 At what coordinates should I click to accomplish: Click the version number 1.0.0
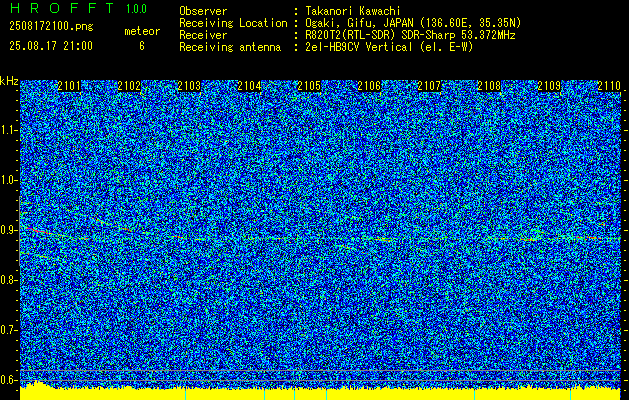click(x=136, y=9)
